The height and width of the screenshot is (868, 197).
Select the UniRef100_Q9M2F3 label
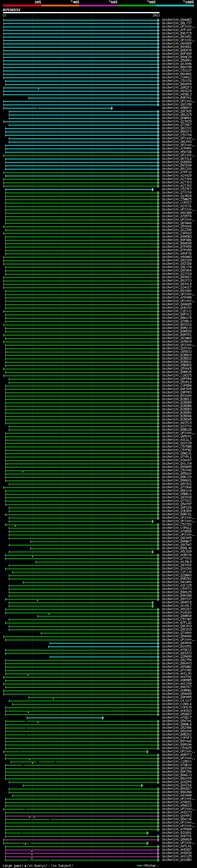click(x=177, y=88)
